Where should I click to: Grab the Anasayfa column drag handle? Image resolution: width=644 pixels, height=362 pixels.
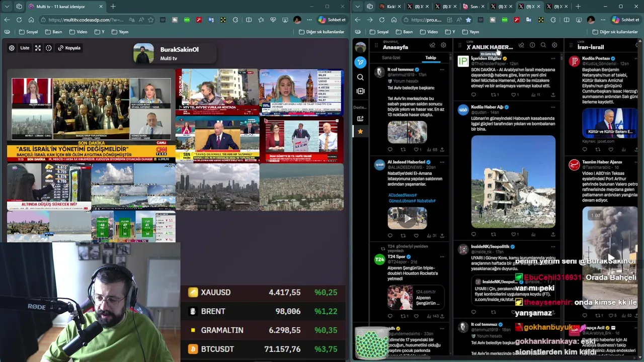(x=376, y=46)
